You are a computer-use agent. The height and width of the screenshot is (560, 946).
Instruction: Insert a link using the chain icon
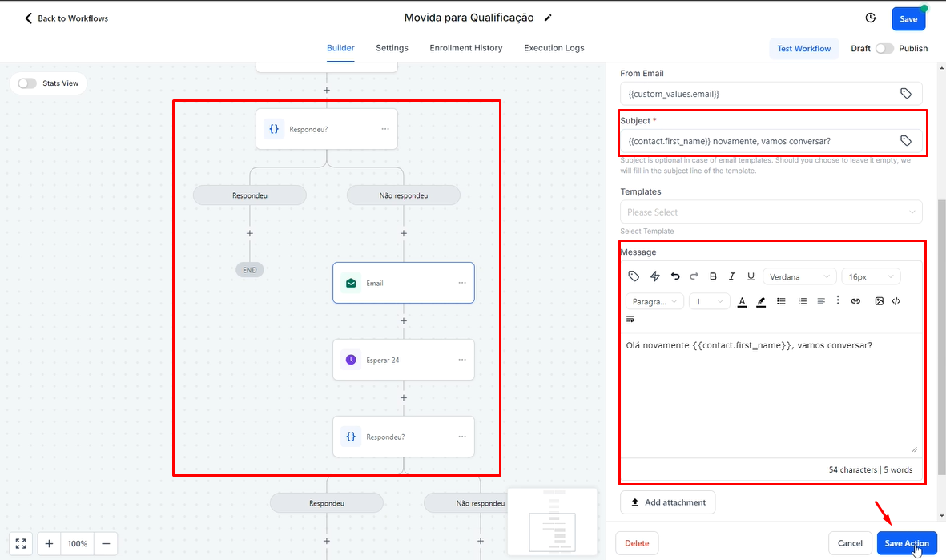(x=855, y=301)
